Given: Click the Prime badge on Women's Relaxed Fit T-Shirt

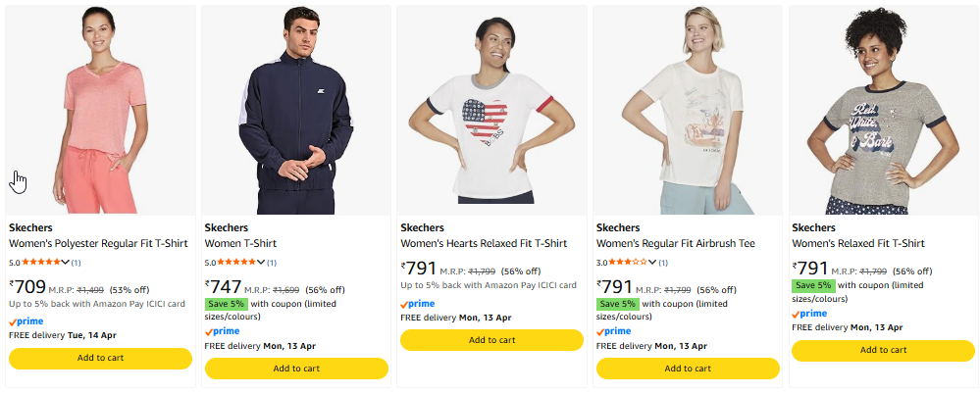Looking at the screenshot, I should 809,314.
